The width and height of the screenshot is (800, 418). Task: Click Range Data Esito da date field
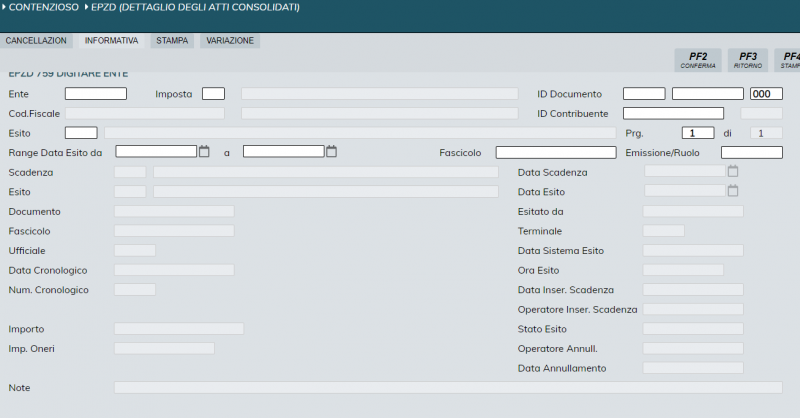click(156, 152)
